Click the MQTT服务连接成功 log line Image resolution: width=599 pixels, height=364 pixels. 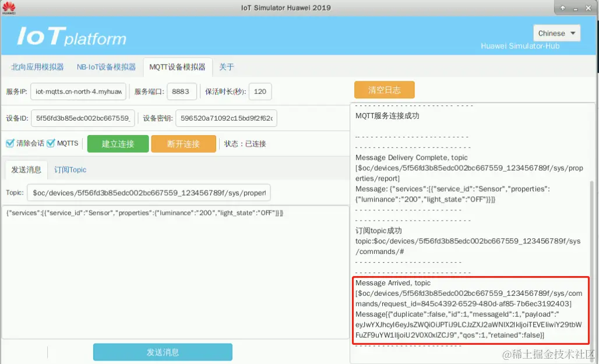coord(387,116)
